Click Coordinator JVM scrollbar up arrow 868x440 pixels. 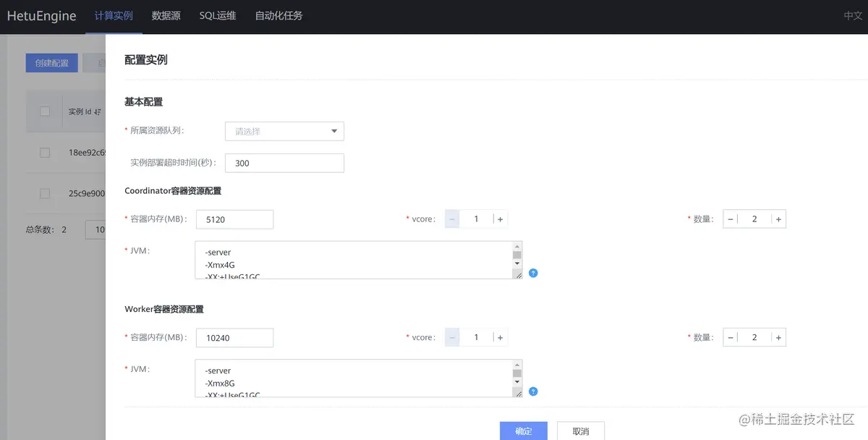pyautogui.click(x=517, y=246)
